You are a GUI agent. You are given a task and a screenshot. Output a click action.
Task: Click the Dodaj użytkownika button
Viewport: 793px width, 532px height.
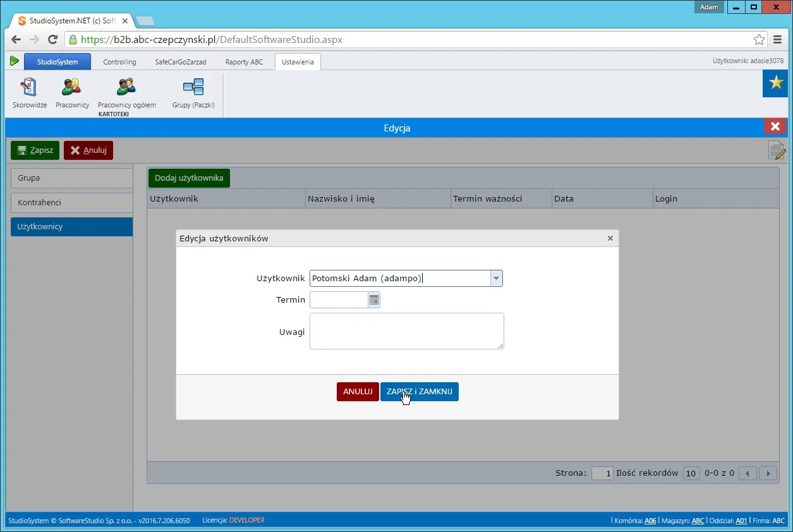coord(189,178)
